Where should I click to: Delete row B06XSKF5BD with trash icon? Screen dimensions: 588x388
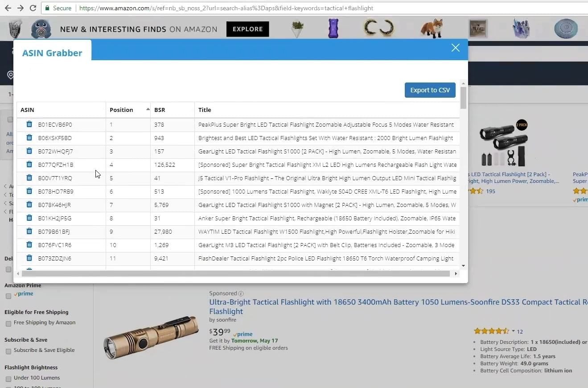[29, 138]
